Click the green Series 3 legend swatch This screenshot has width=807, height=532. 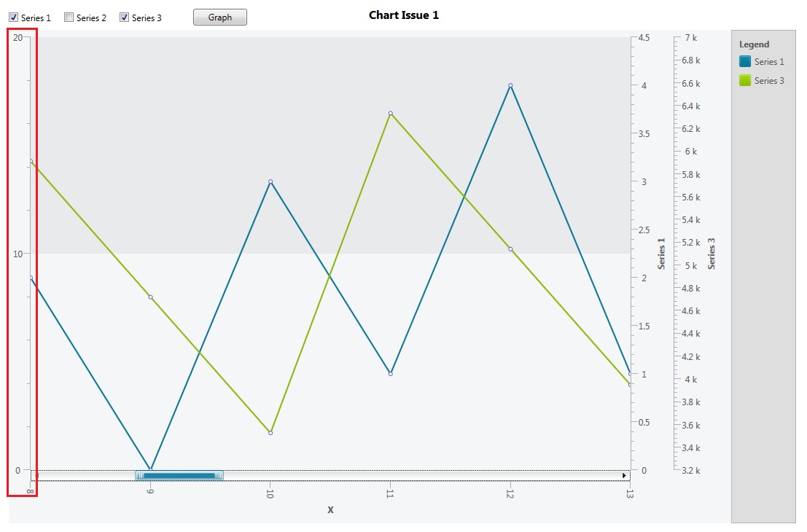click(745, 81)
